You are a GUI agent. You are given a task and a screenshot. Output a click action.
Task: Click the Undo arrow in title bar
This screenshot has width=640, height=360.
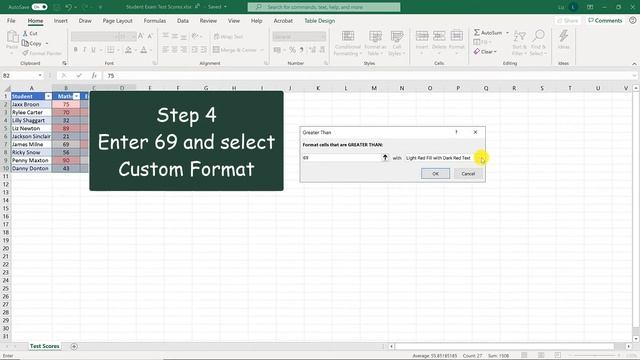tap(68, 7)
